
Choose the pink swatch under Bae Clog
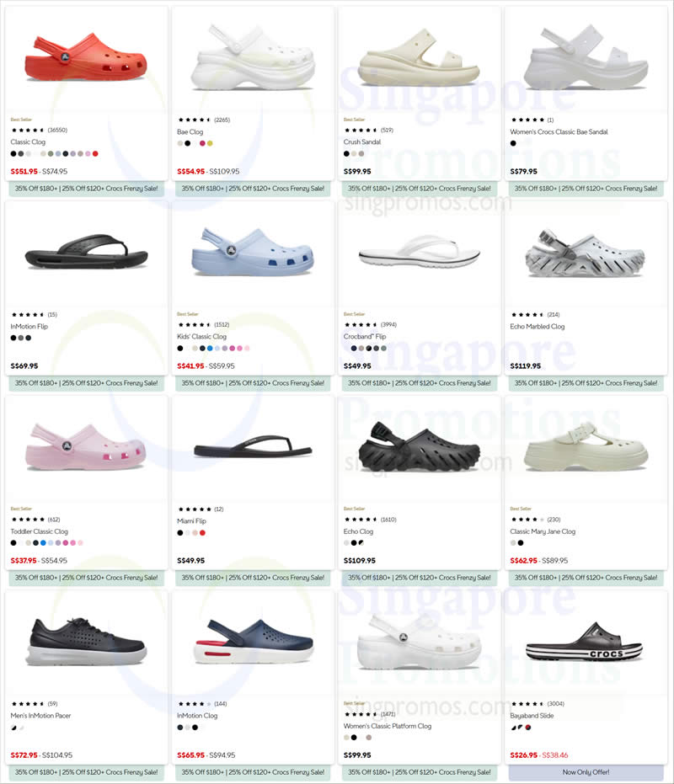[x=202, y=143]
